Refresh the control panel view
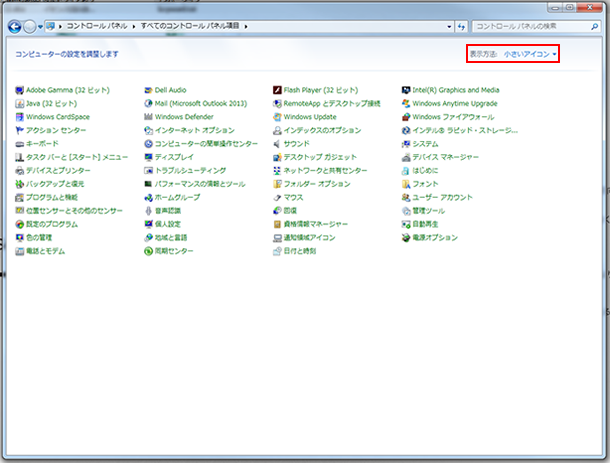Image resolution: width=610 pixels, height=463 pixels. click(x=461, y=26)
